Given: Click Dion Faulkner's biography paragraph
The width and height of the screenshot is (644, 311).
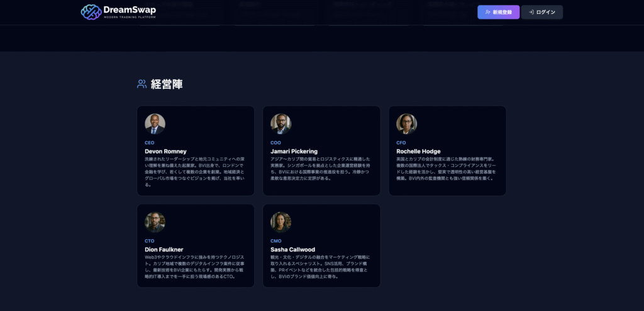Looking at the screenshot, I should (x=195, y=267).
